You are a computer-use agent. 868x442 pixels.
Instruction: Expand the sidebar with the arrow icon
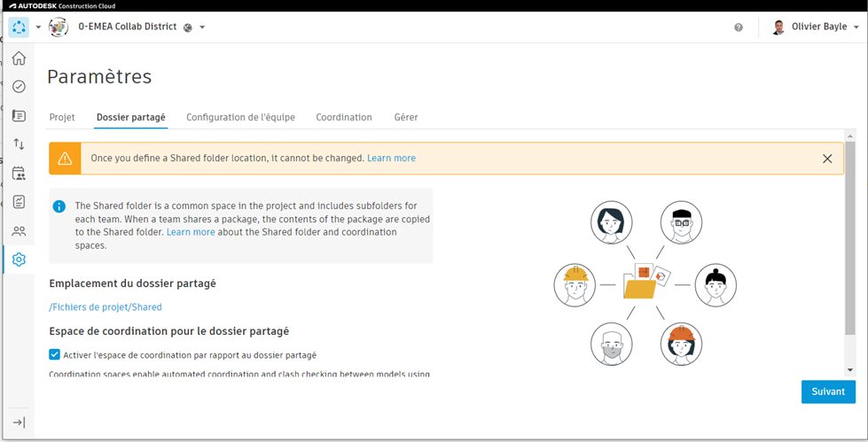click(19, 423)
